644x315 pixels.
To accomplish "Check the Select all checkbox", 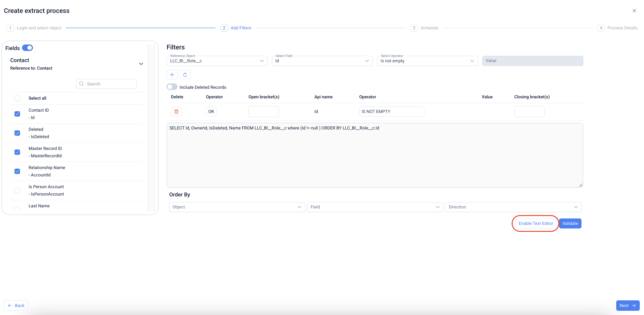I will coord(17,98).
